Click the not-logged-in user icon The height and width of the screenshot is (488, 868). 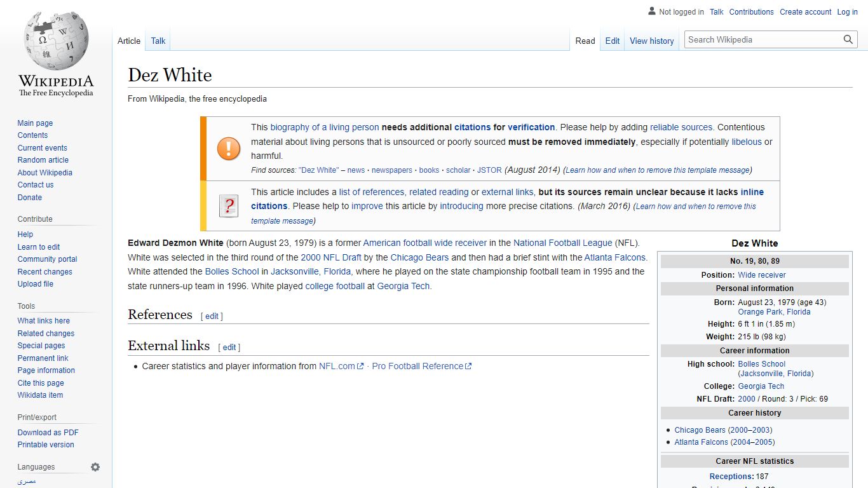[x=652, y=11]
